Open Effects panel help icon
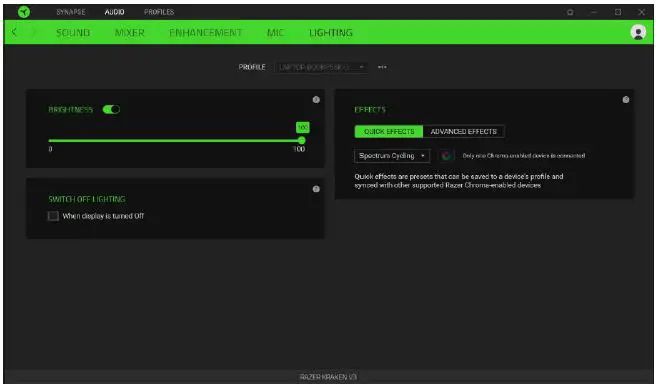Viewport: 661px width, 392px height. point(626,100)
